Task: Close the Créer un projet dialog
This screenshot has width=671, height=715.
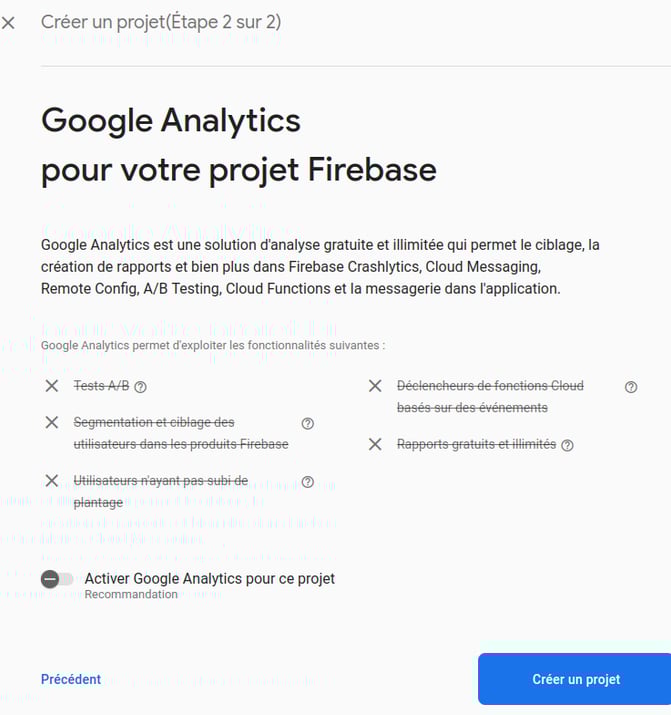Action: (8, 23)
